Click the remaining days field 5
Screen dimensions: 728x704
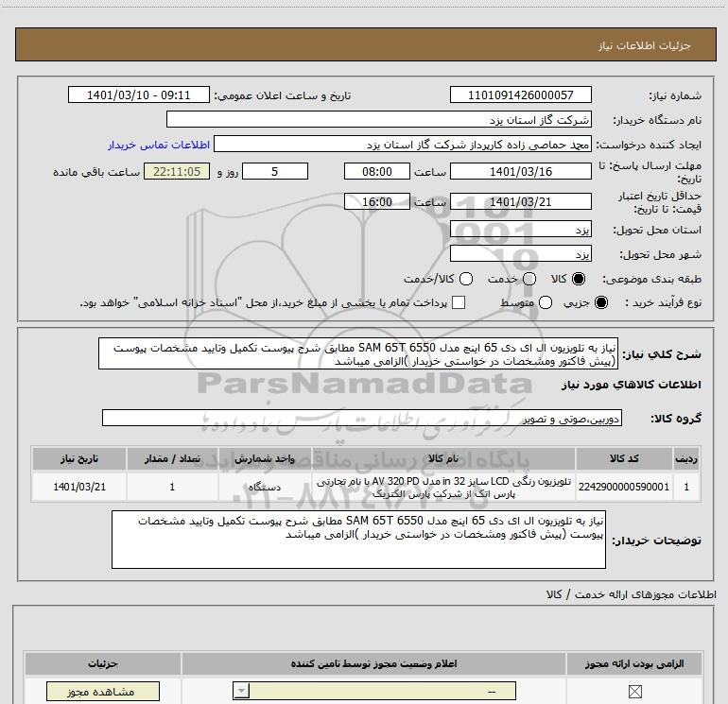click(x=275, y=171)
